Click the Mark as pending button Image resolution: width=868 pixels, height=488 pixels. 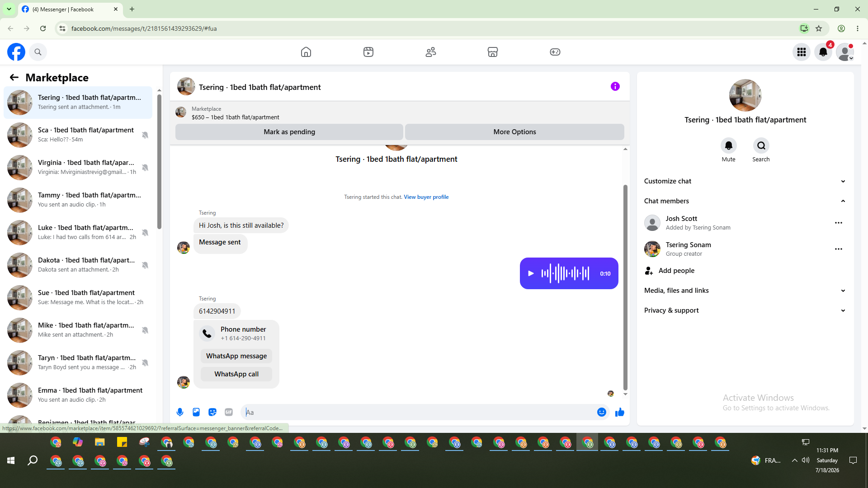click(x=289, y=132)
